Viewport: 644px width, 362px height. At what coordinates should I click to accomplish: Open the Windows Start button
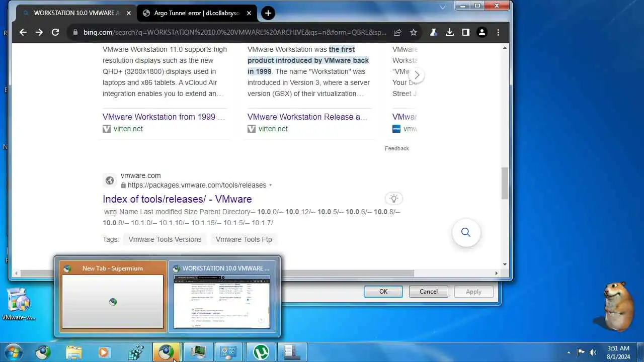pyautogui.click(x=13, y=352)
